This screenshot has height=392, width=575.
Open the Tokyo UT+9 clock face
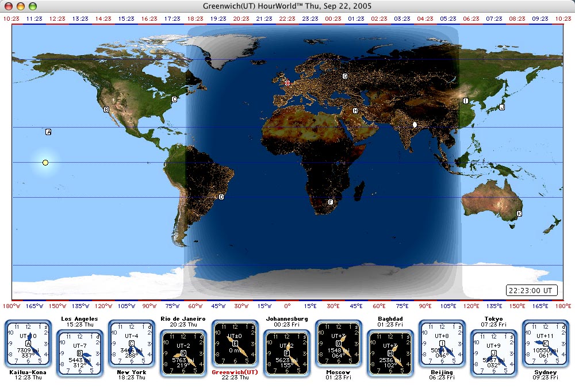click(493, 353)
